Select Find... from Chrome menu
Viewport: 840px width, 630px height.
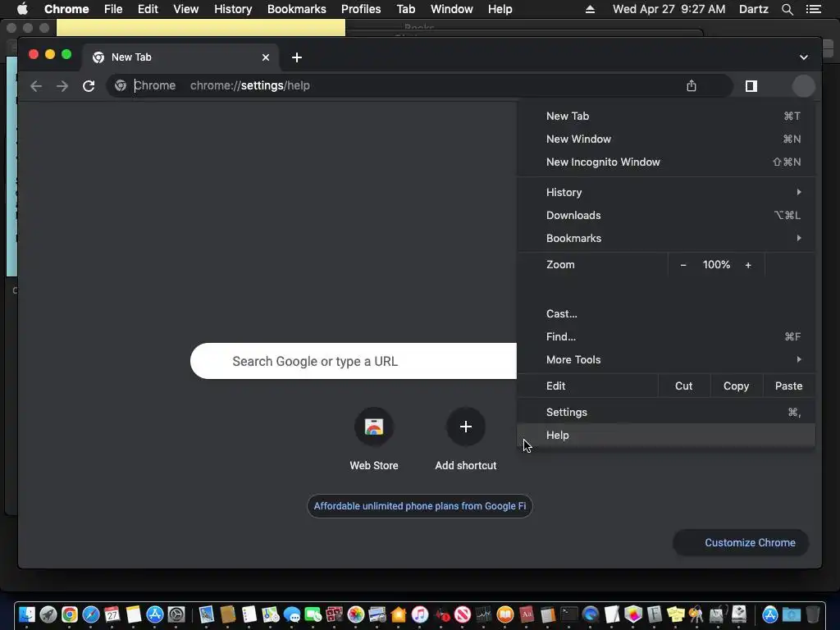(x=666, y=337)
